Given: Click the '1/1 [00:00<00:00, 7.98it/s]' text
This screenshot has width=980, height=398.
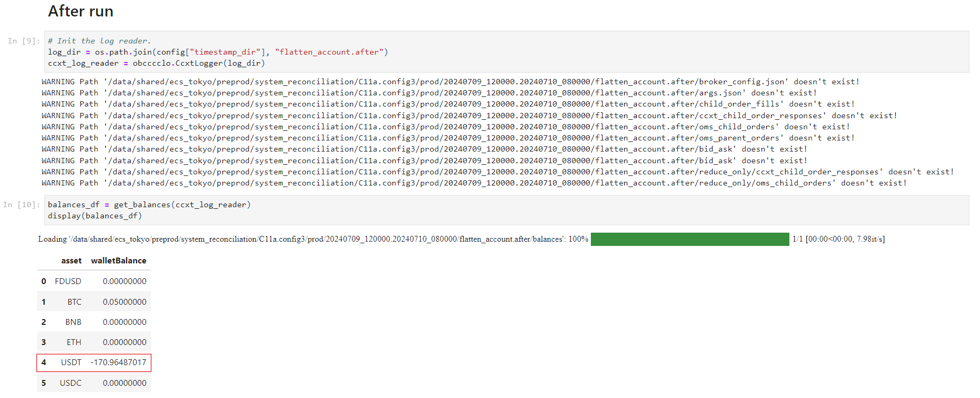Looking at the screenshot, I should (x=839, y=239).
